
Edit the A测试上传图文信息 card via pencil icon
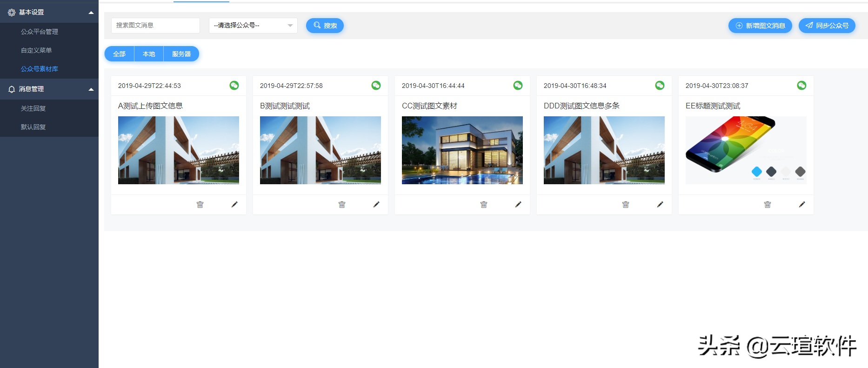[234, 204]
